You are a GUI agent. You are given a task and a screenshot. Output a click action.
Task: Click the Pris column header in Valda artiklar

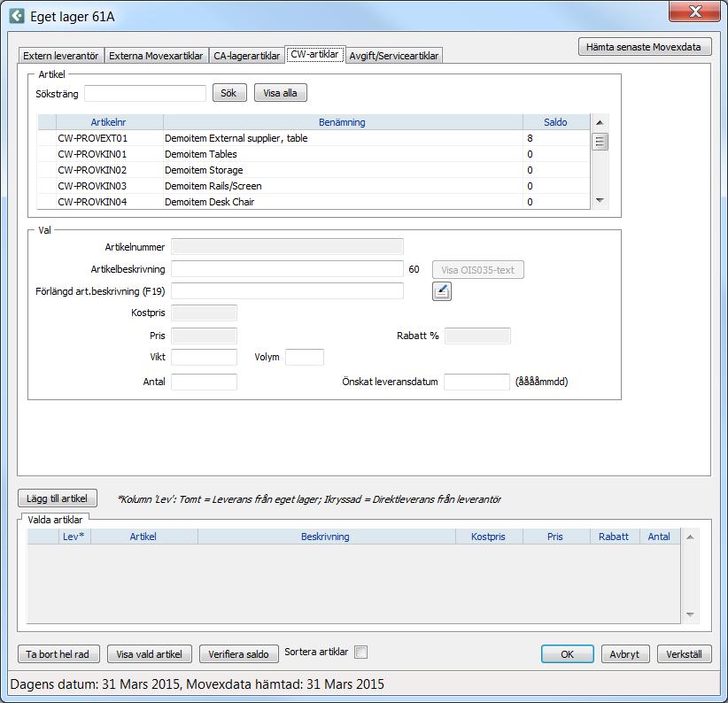point(555,537)
